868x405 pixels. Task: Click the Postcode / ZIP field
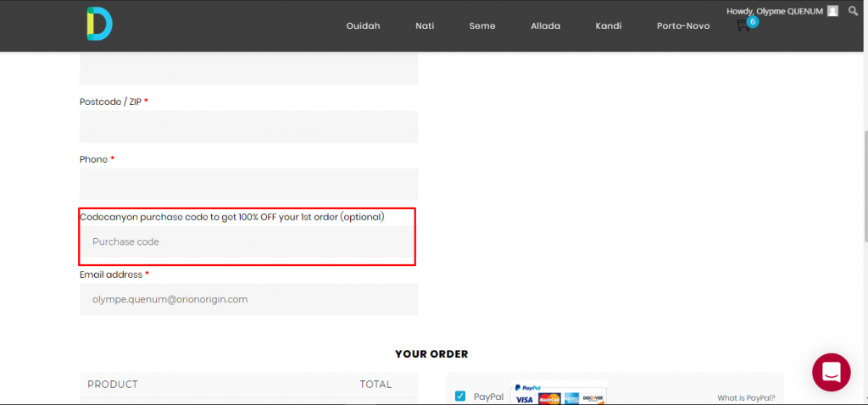pyautogui.click(x=248, y=126)
